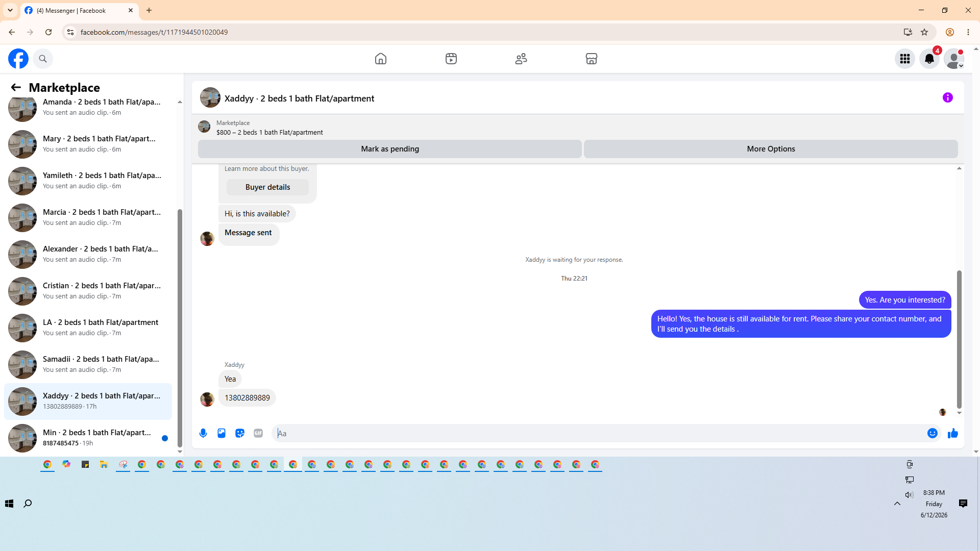Open the volume control in system tray
Image resolution: width=980 pixels, height=551 pixels.
909,494
